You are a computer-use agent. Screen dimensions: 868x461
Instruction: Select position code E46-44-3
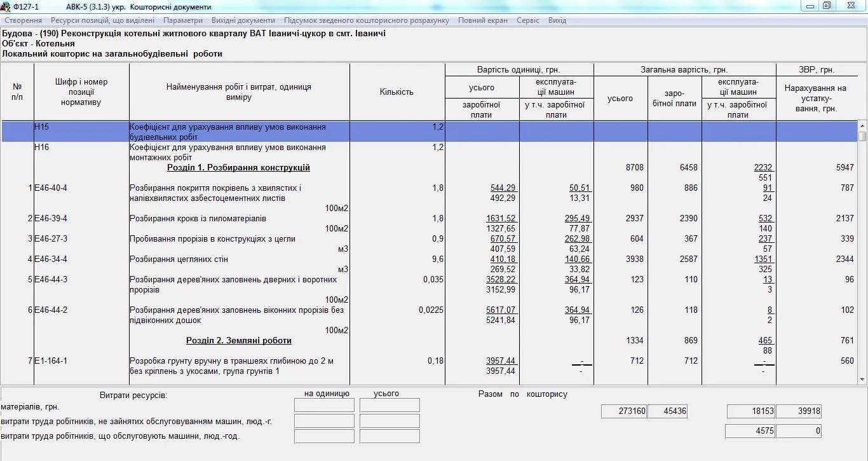click(x=51, y=280)
